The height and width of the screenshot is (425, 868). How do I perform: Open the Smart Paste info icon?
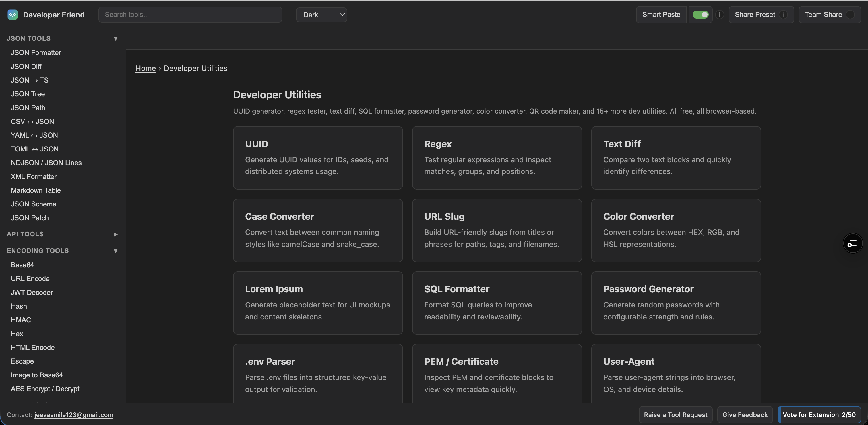pos(719,14)
